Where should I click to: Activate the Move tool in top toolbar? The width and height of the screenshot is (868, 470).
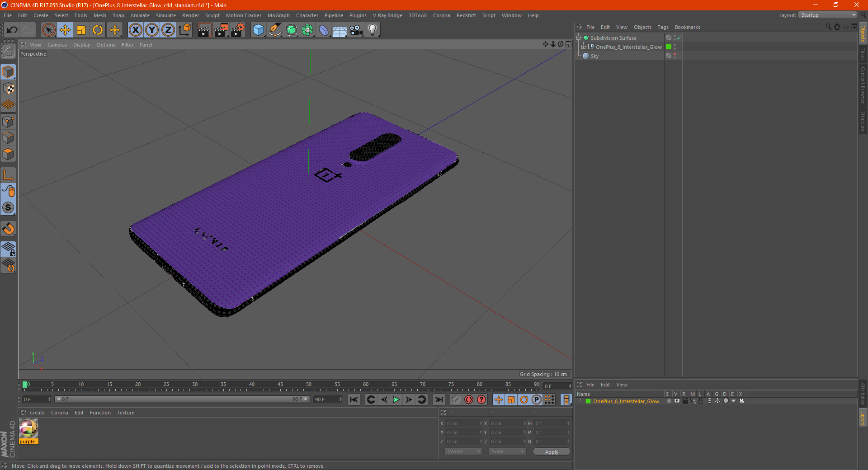click(x=65, y=30)
